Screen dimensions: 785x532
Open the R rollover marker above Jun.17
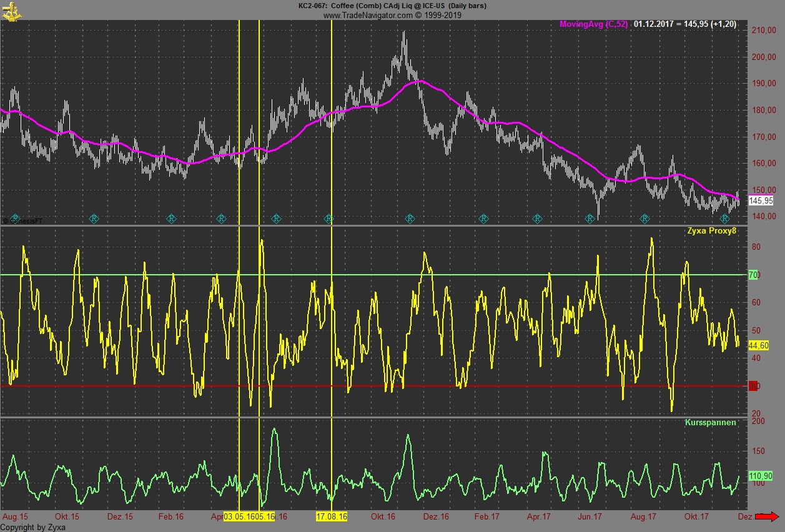coord(590,218)
